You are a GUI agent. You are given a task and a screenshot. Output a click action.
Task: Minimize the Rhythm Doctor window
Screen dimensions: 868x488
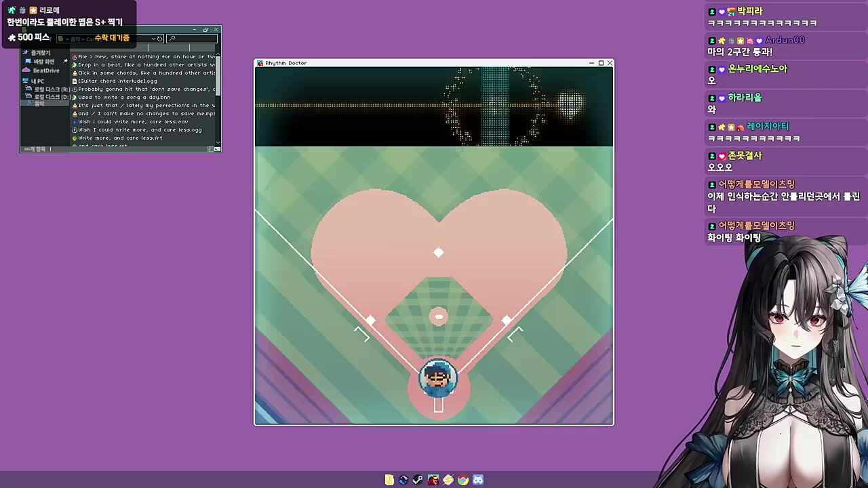(x=591, y=63)
